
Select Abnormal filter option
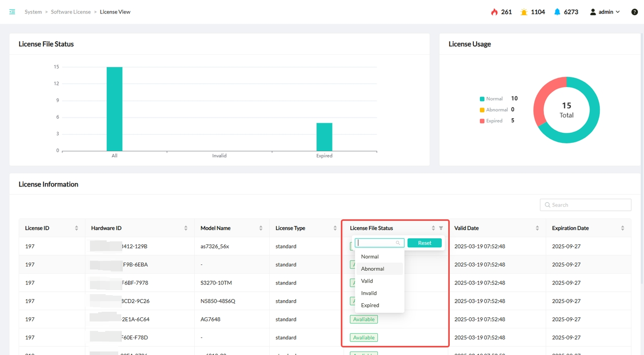[x=372, y=269]
